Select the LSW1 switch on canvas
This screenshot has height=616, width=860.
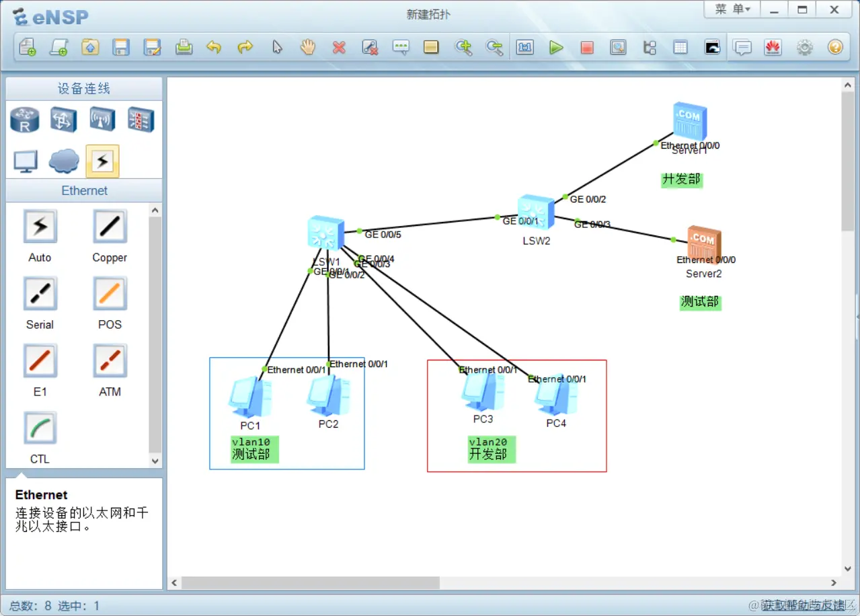click(x=325, y=234)
